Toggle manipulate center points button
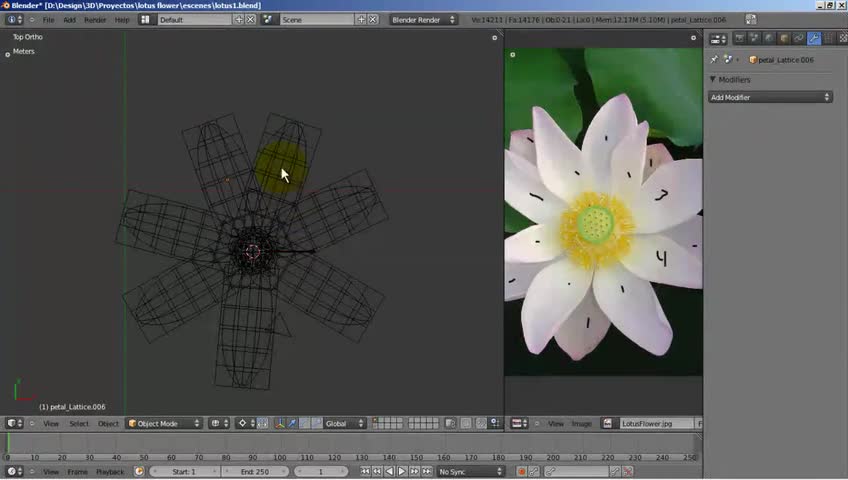Viewport: 848px width, 480px height. 262,423
